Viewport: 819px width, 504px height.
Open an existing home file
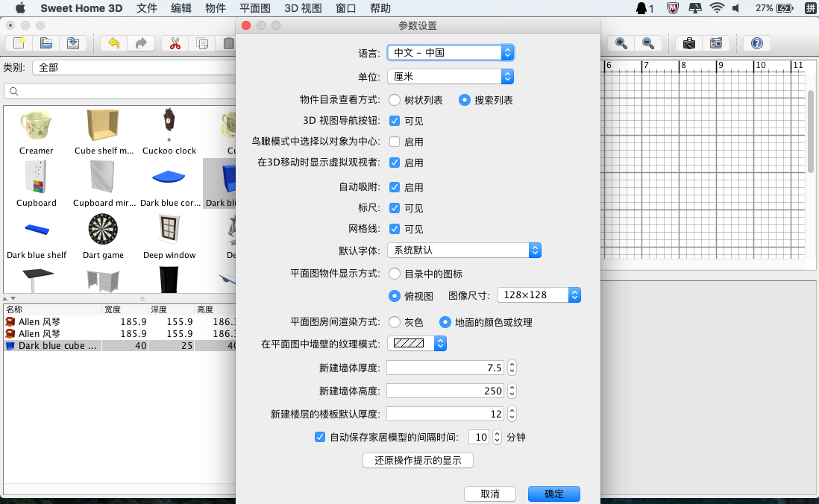point(45,43)
